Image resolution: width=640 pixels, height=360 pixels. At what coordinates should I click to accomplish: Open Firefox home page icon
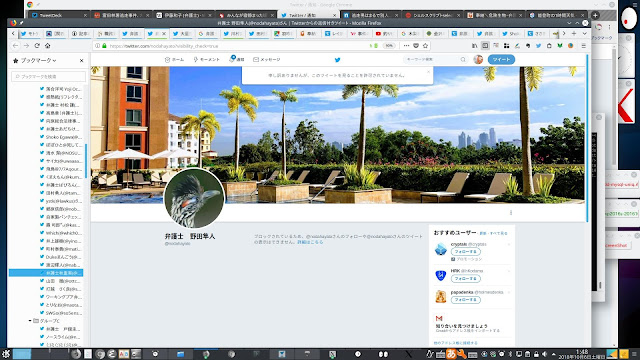tap(47, 46)
